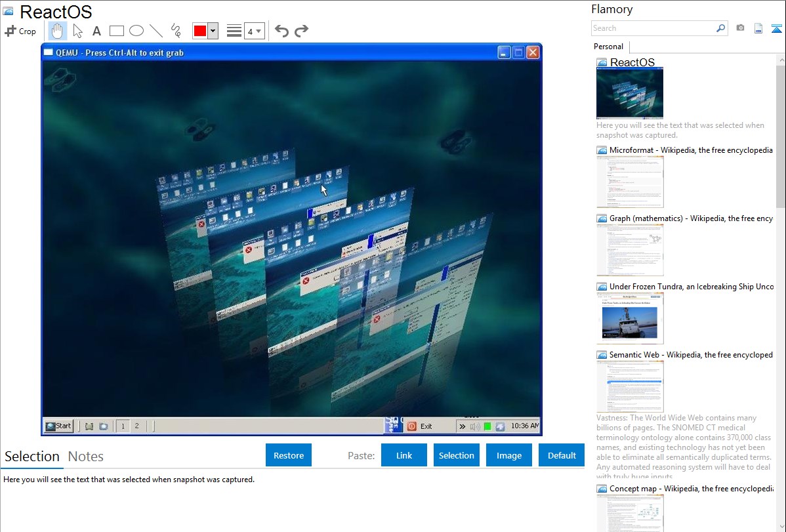Pick the rectangle shape tool
786x532 pixels.
[117, 31]
